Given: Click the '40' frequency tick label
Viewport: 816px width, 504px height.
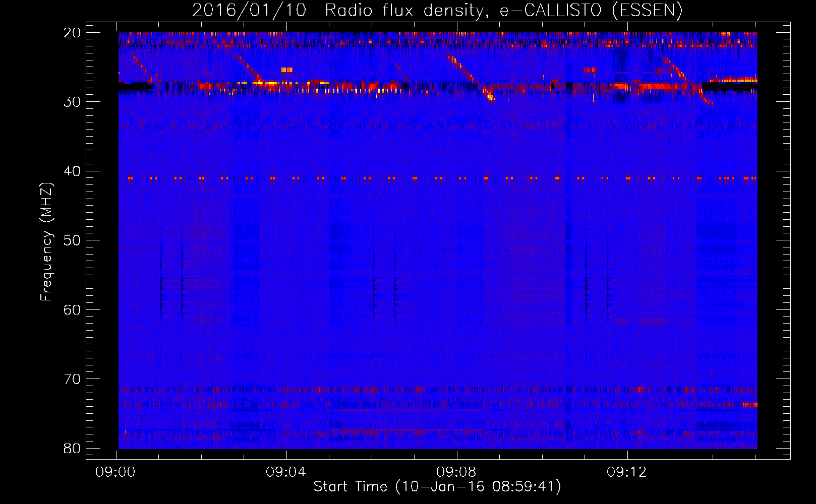Looking at the screenshot, I should [x=73, y=171].
